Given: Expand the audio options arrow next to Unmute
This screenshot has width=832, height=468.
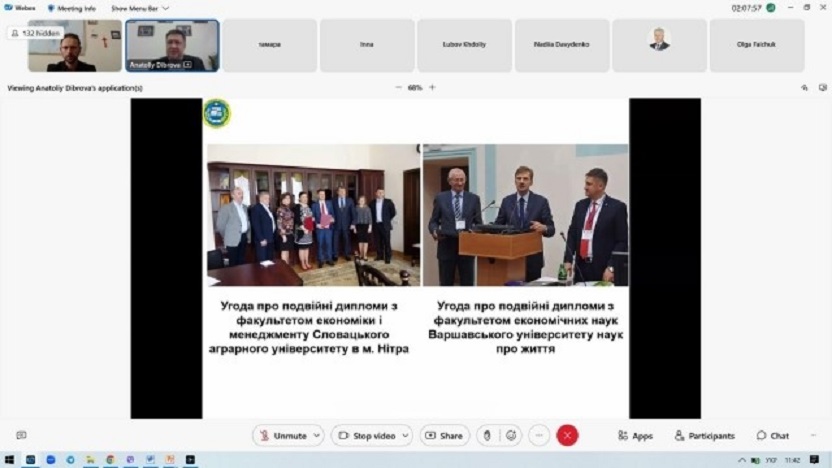Looking at the screenshot, I should (x=317, y=436).
